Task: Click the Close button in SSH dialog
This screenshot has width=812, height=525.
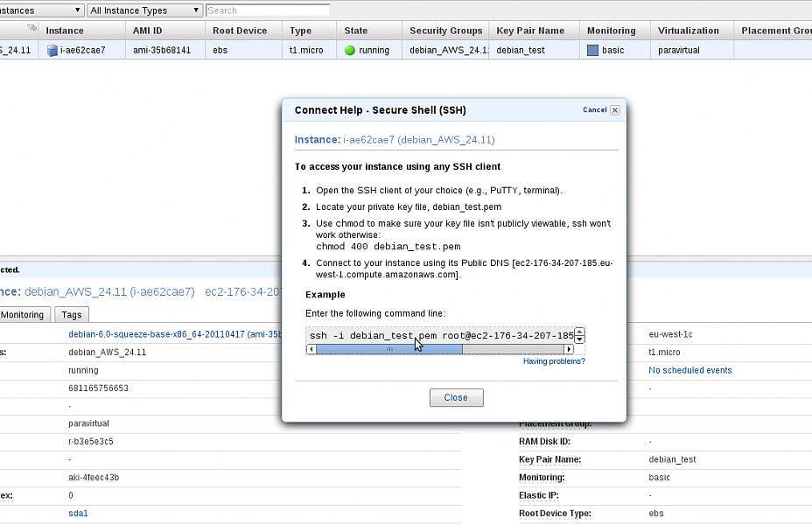Action: pos(456,397)
